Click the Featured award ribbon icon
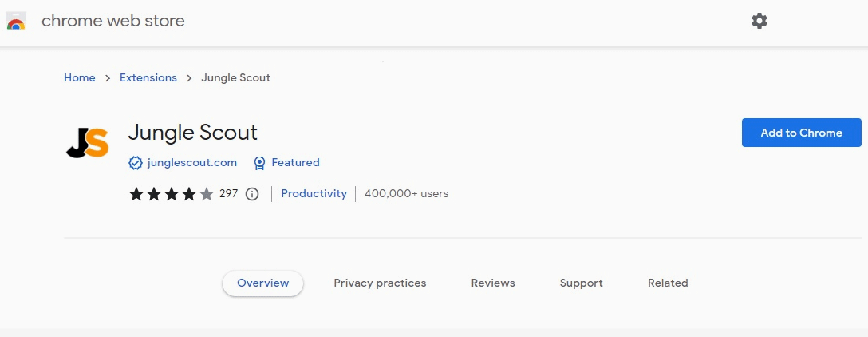Screen dimensions: 868x337 [259, 163]
